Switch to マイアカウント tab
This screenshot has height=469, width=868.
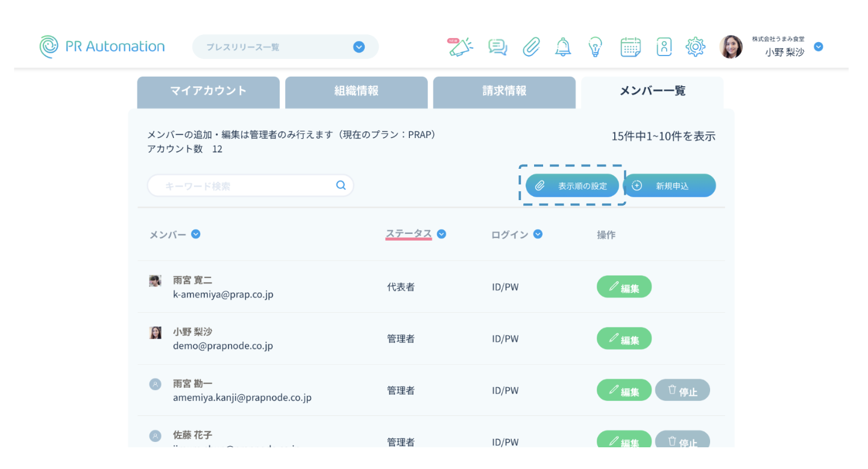(208, 92)
